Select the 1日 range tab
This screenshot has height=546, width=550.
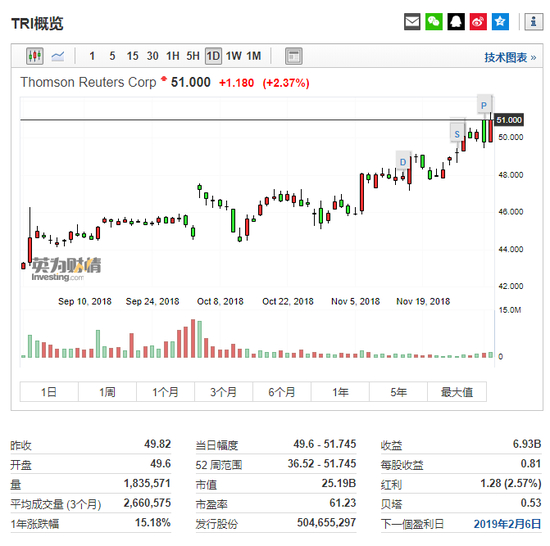pyautogui.click(x=49, y=392)
